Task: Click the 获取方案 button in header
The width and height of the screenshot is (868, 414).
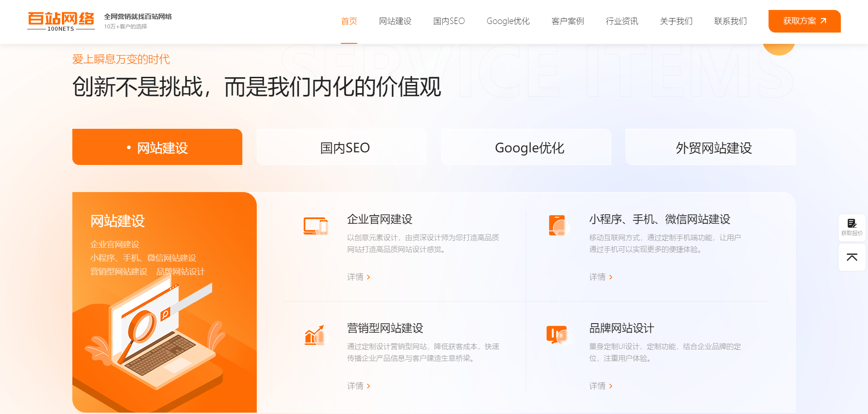Action: 804,21
